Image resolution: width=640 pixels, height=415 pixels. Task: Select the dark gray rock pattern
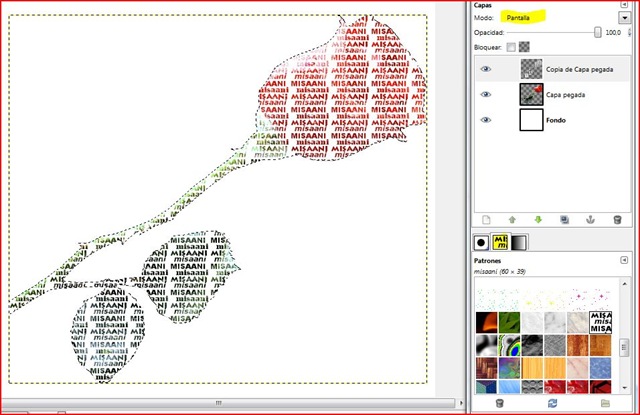[x=532, y=345]
